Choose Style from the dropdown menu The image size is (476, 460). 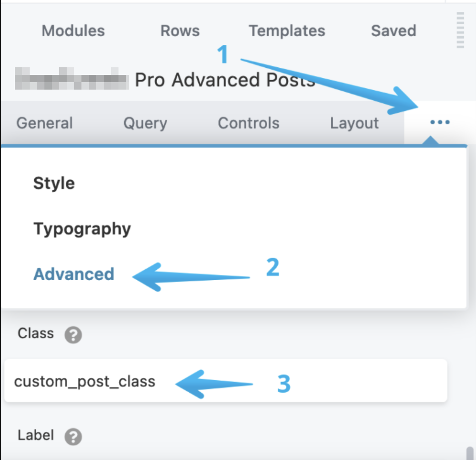54,183
